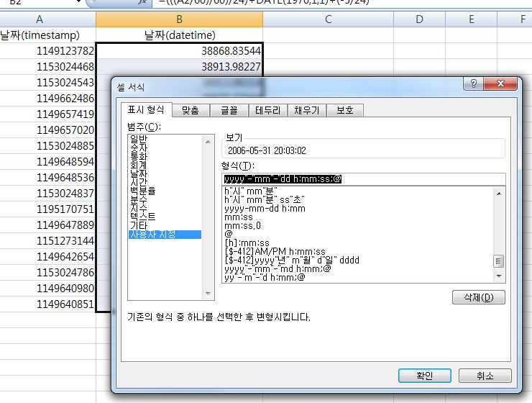Select the 테두리 tab
This screenshot has width=532, height=403.
267,110
